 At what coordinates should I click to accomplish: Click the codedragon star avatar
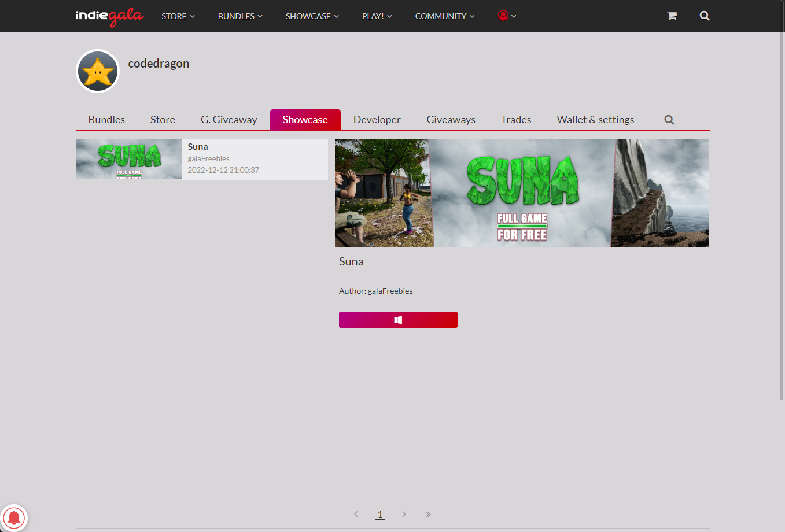(98, 71)
